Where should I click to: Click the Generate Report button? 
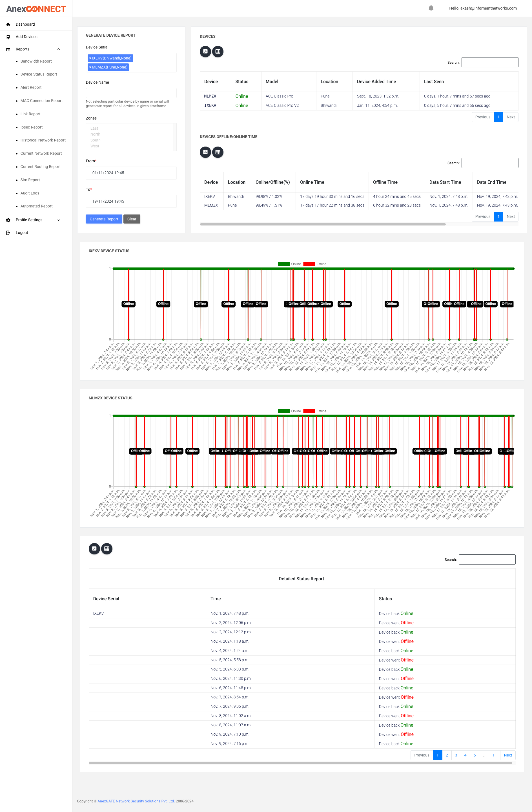click(104, 219)
